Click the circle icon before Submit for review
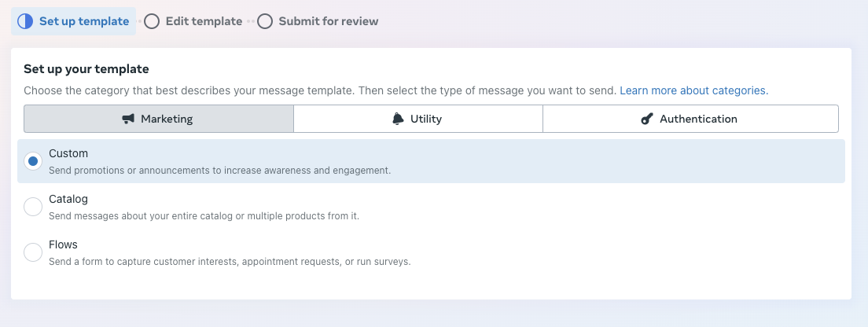 click(265, 21)
